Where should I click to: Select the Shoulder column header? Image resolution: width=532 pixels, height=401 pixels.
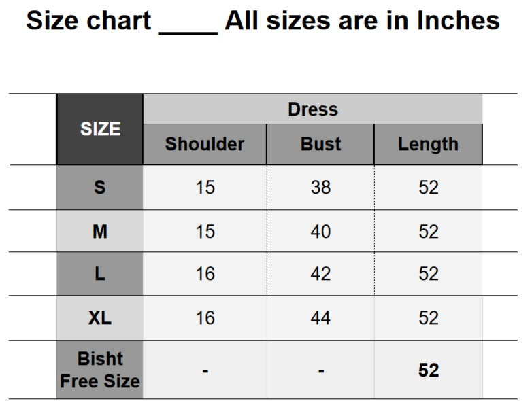(205, 144)
